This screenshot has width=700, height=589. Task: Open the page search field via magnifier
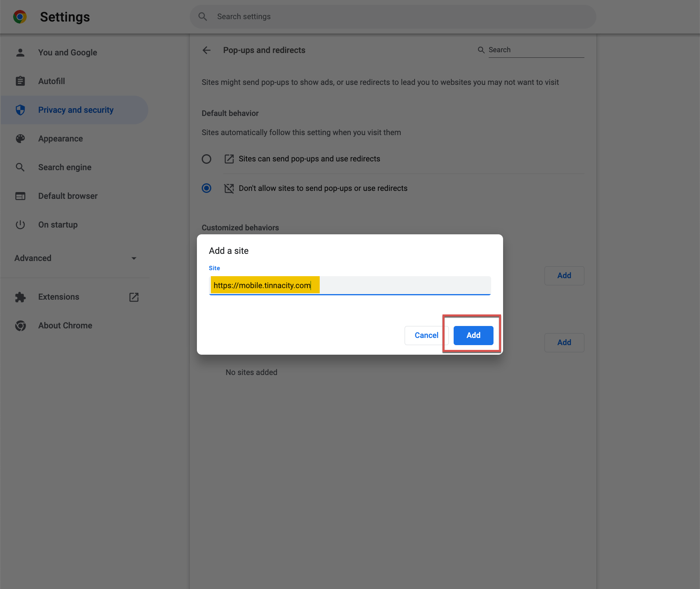(x=481, y=50)
